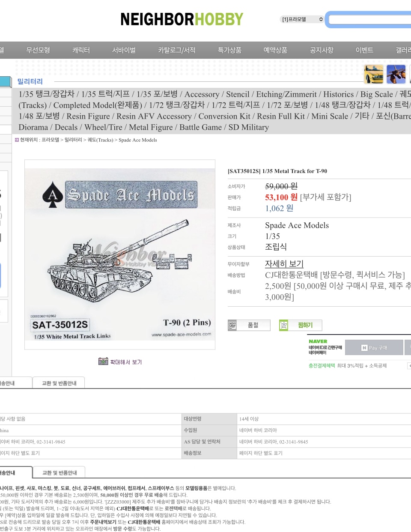This screenshot has height=532, width=411.
Task: Click the N Pay 구매 button
Action: coord(374,347)
